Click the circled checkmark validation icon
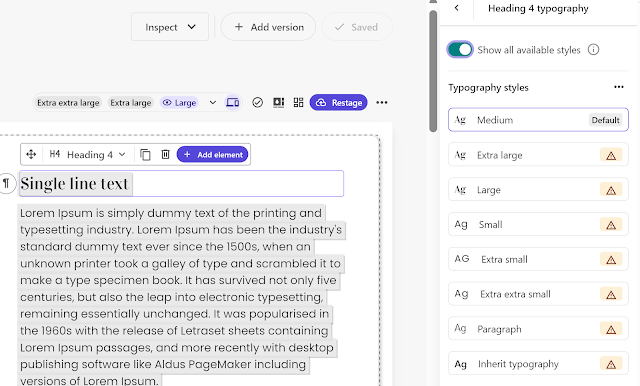Image resolution: width=640 pixels, height=386 pixels. click(258, 102)
